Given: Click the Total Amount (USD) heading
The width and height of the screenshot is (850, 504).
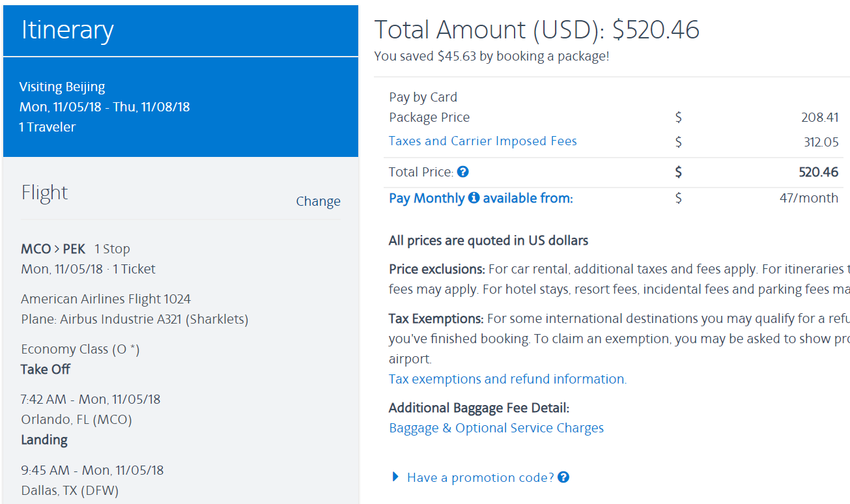Looking at the screenshot, I should [536, 29].
